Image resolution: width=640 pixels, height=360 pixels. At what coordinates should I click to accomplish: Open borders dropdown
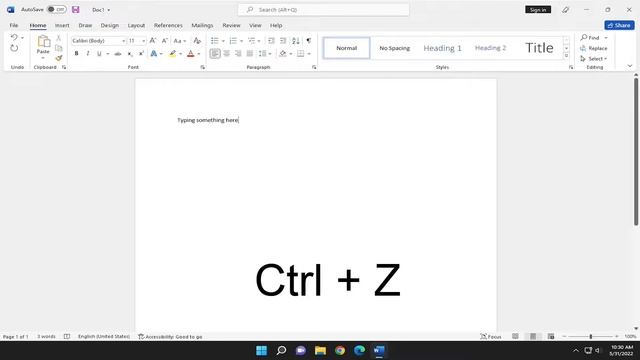point(309,54)
